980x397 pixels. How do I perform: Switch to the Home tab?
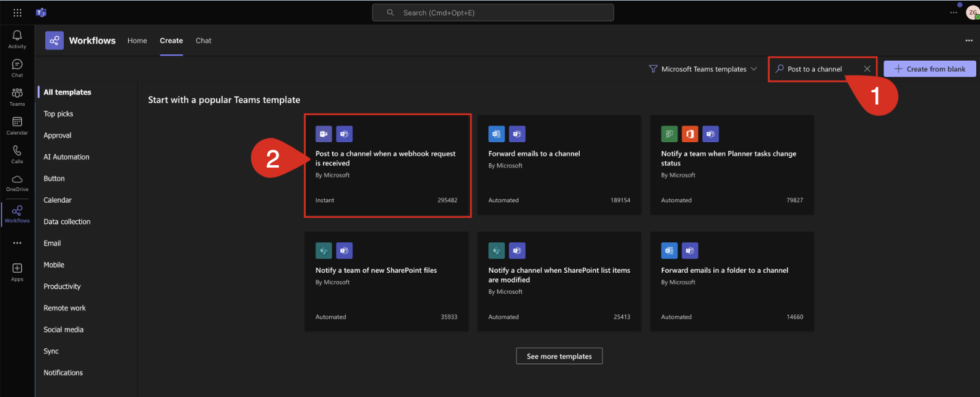tap(137, 41)
